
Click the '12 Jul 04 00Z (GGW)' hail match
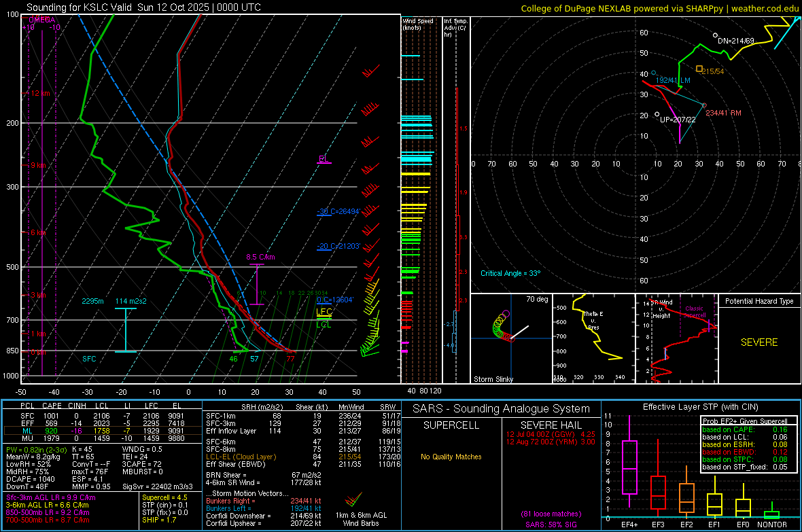click(x=540, y=433)
